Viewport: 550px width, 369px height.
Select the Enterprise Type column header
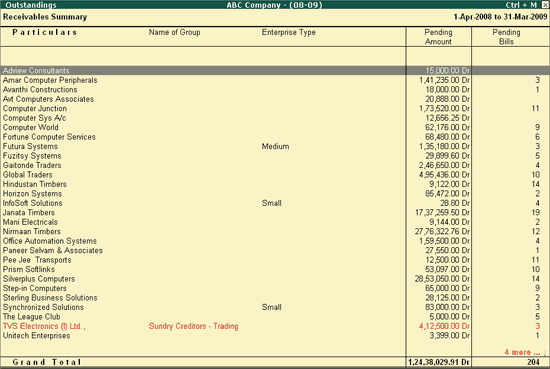pos(288,32)
